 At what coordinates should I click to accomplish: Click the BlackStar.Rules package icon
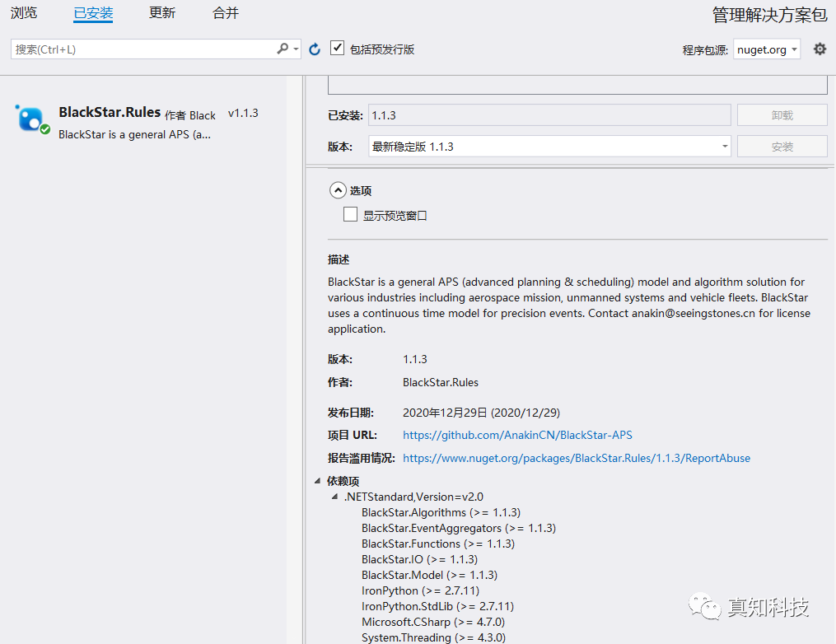pyautogui.click(x=32, y=119)
